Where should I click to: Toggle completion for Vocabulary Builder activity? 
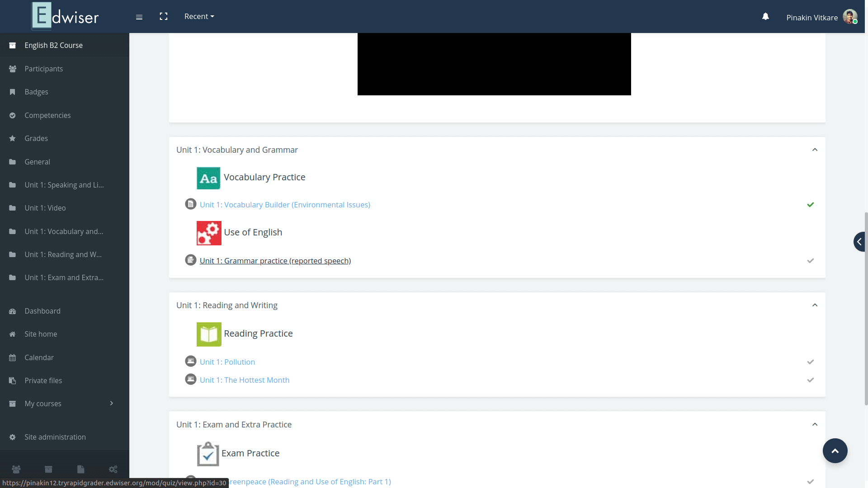[811, 205]
